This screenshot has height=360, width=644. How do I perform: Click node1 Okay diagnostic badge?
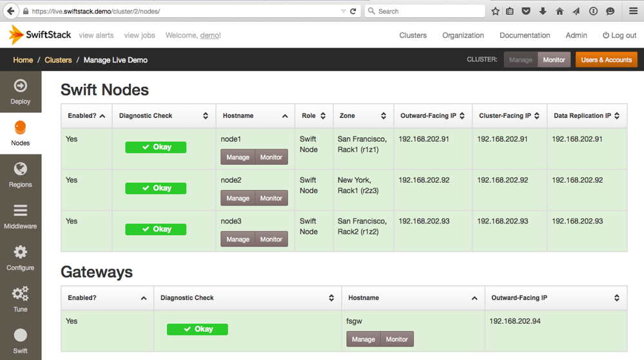click(155, 147)
